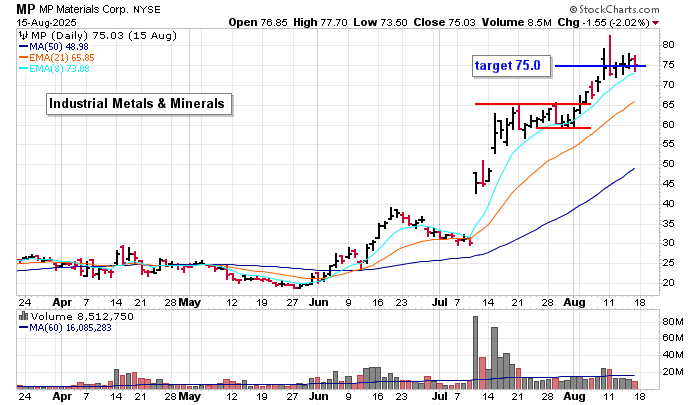Screen dimensions: 700x405
Task: Click the NYSE exchange label
Action: (147, 9)
